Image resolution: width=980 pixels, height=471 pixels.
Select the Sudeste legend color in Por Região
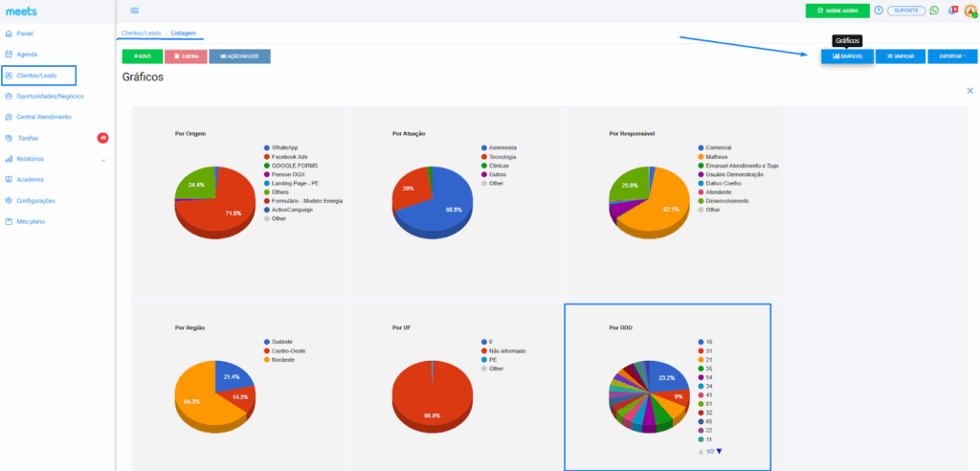[266, 342]
